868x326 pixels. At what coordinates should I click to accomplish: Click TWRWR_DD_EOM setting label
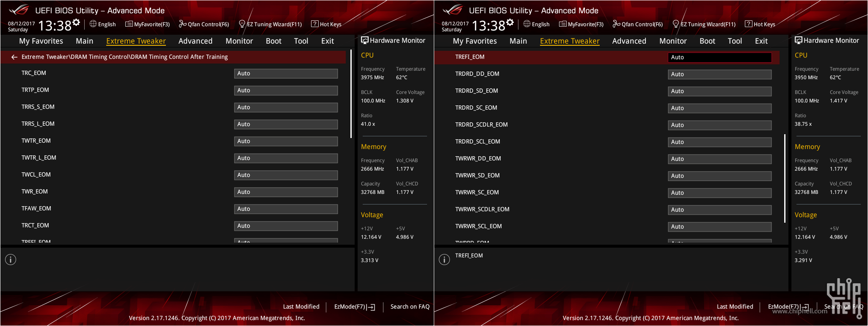(478, 158)
